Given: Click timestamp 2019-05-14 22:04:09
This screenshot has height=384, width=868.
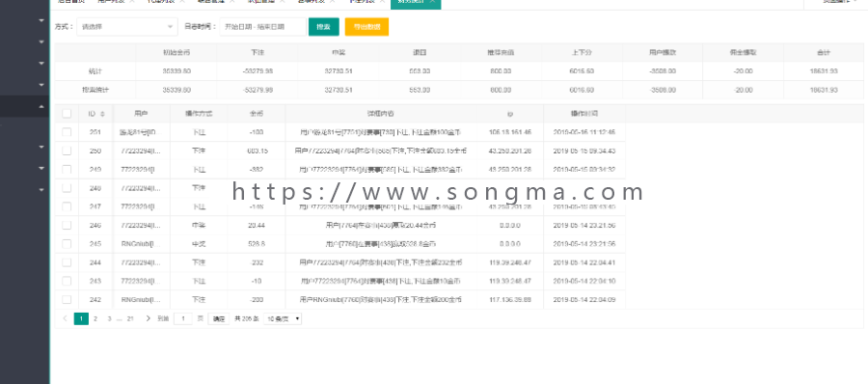Looking at the screenshot, I should pyautogui.click(x=584, y=300).
